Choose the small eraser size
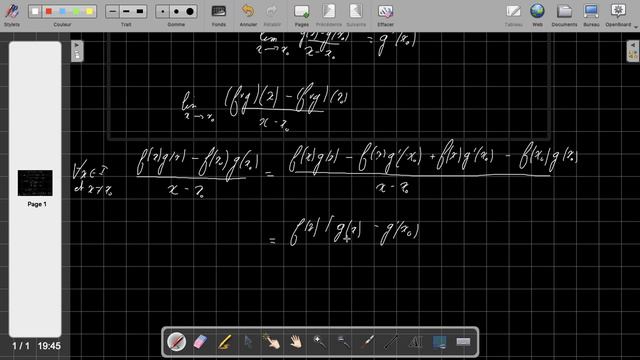 coord(163,11)
